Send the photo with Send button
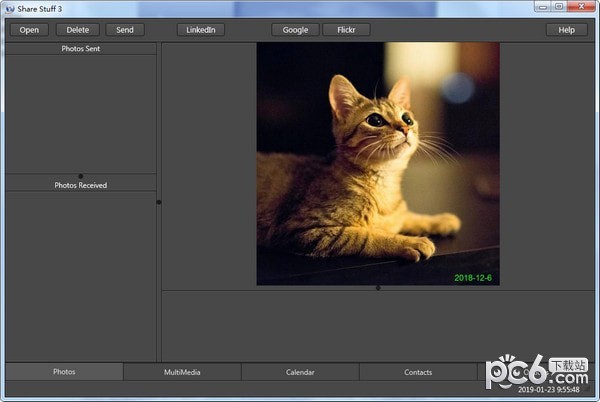This screenshot has height=402, width=600. [x=125, y=30]
